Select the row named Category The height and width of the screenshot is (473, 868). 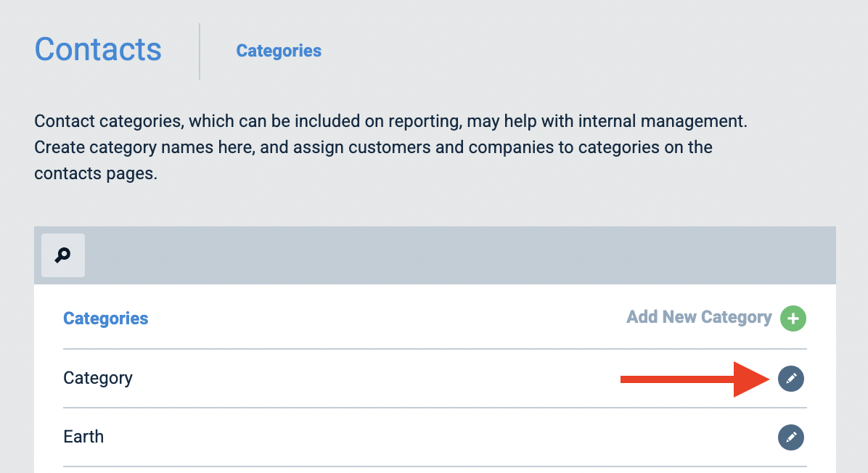pyautogui.click(x=435, y=379)
